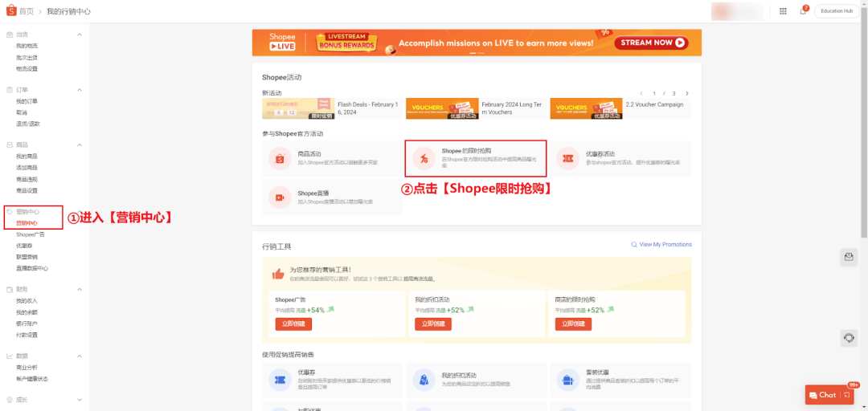
Task: Open Flash Deals - February 16, 2024 campaign
Action: click(x=333, y=108)
